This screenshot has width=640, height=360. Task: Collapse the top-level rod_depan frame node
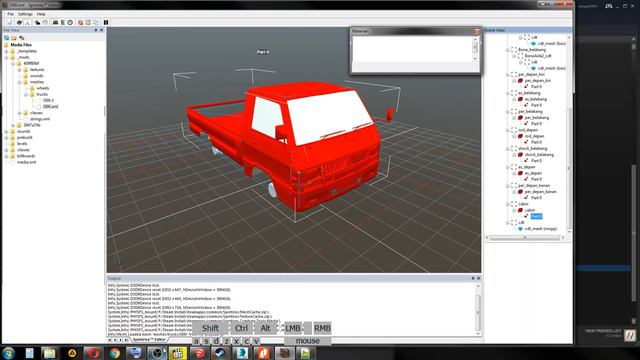pyautogui.click(x=508, y=130)
